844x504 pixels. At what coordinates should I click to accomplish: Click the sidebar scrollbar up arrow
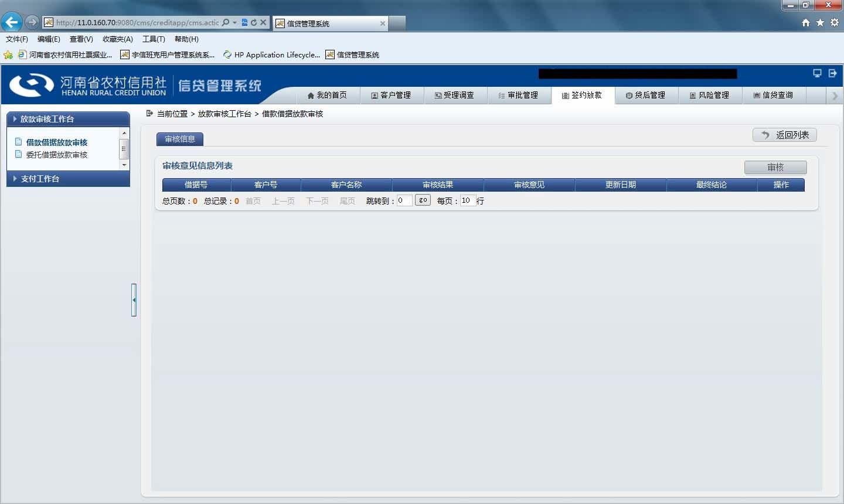(124, 134)
